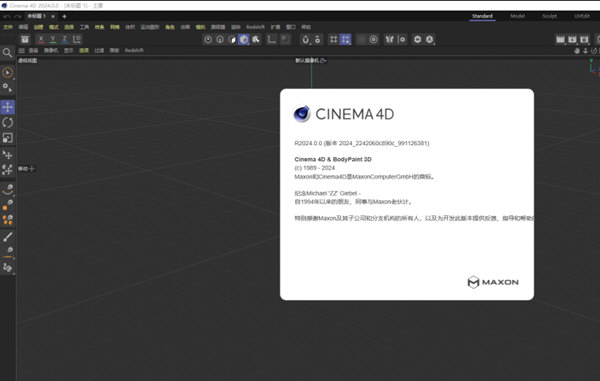Open the 文件 (File) menu
The width and height of the screenshot is (600, 381).
[x=8, y=27]
